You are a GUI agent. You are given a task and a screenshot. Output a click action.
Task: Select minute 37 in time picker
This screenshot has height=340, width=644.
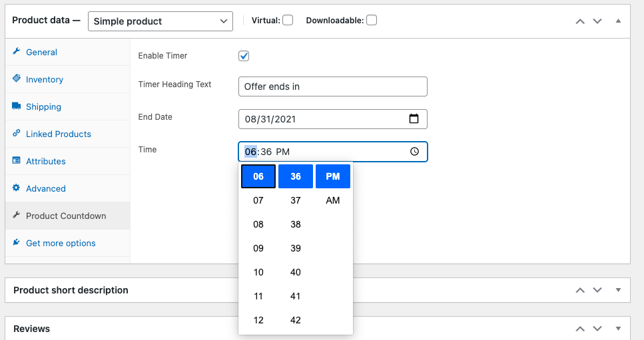coord(296,200)
